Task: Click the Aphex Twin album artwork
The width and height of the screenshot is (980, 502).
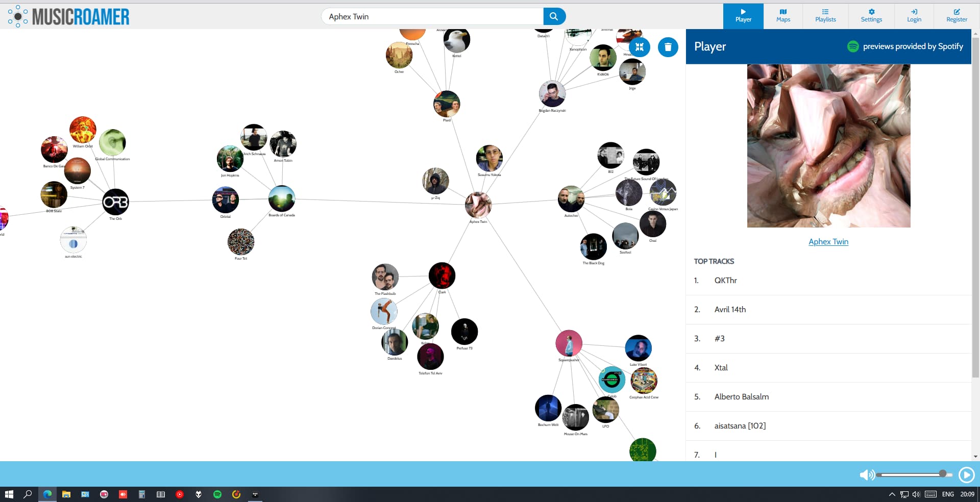Action: coord(828,146)
